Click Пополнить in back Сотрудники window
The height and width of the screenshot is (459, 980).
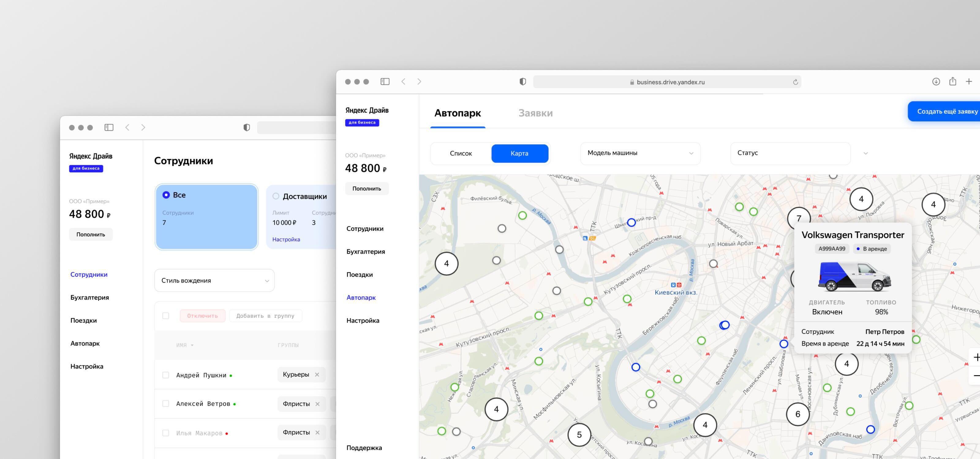[91, 234]
